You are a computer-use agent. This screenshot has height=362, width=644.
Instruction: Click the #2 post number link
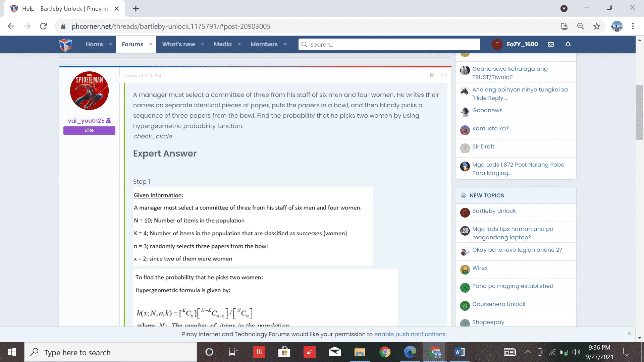tap(444, 75)
